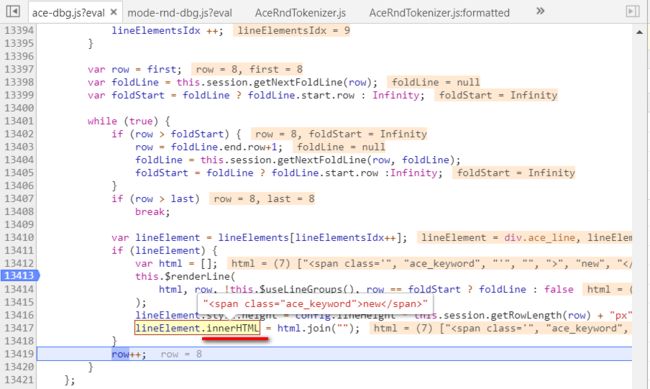Set a breakpoint on line number 13397
The height and width of the screenshot is (389, 650).
19,69
